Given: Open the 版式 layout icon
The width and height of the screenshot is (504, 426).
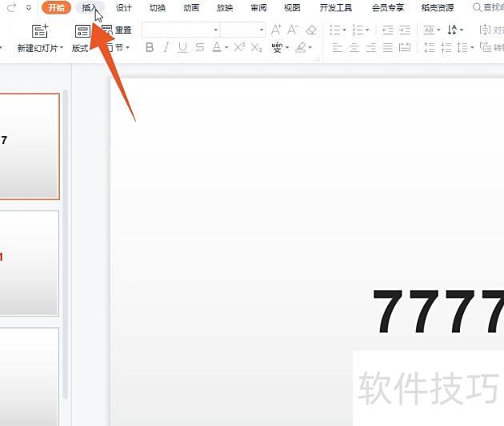Looking at the screenshot, I should [x=82, y=31].
